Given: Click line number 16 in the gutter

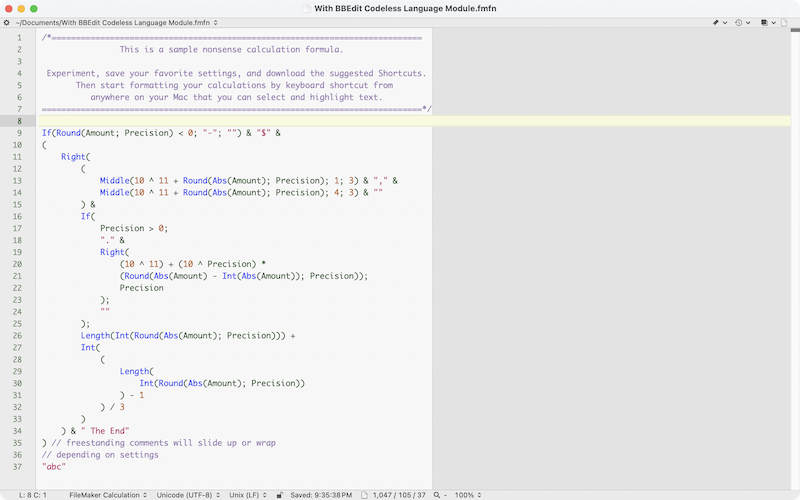Looking at the screenshot, I should (17, 216).
